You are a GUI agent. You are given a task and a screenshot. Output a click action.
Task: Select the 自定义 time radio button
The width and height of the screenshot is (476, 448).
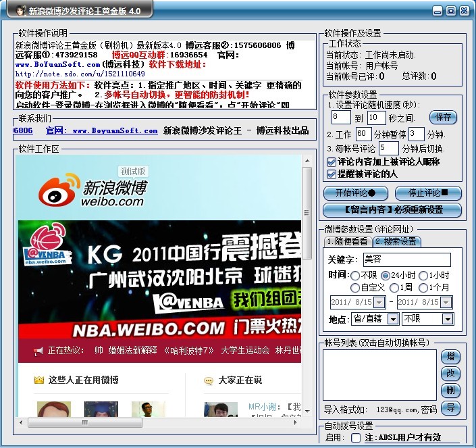click(x=355, y=288)
